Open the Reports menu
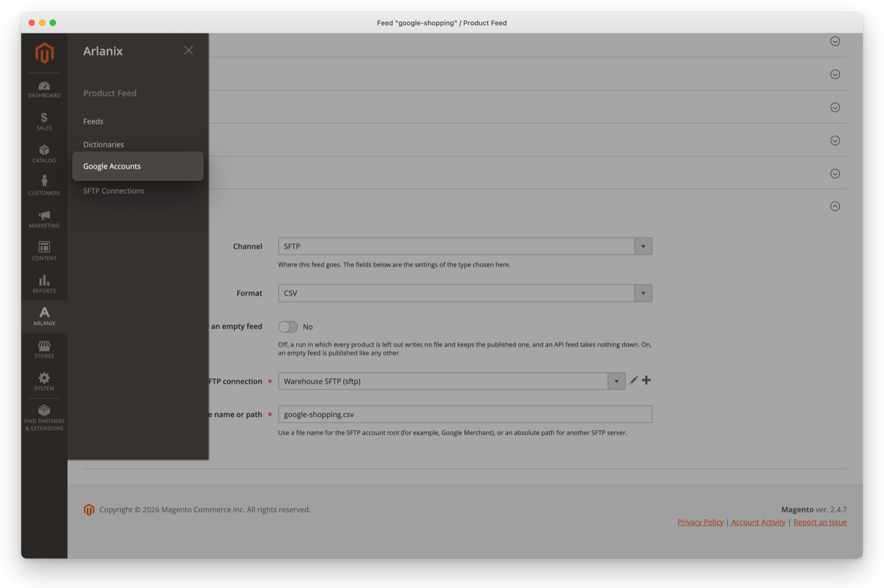Image resolution: width=884 pixels, height=588 pixels. coord(44,285)
